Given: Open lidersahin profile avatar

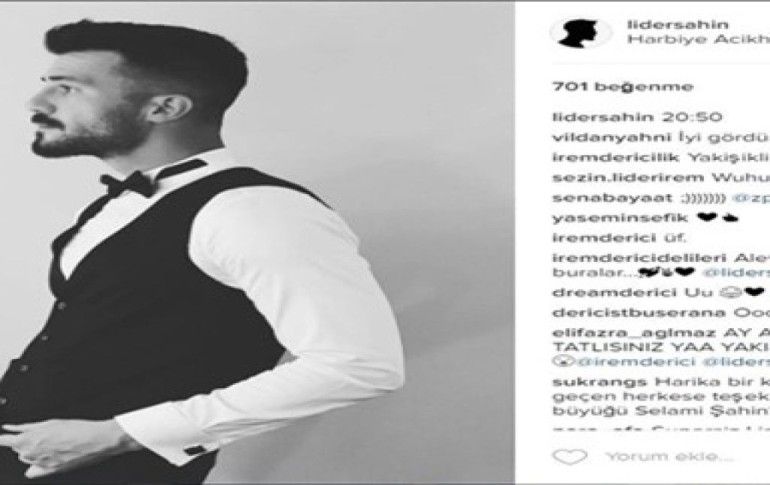Looking at the screenshot, I should (x=581, y=33).
